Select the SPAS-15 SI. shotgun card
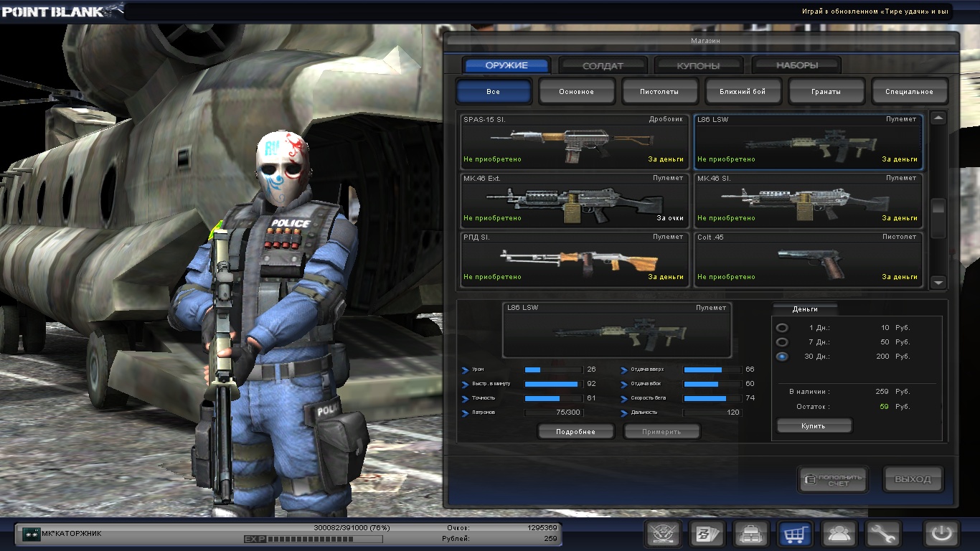 575,142
